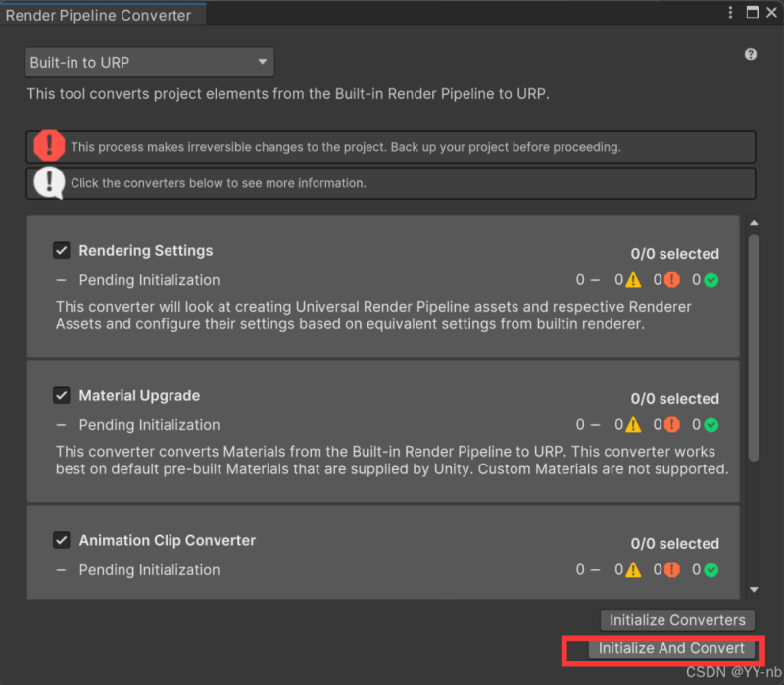Screen dimensions: 784x685
Task: Open the window's three-dot options menu
Action: (x=730, y=12)
